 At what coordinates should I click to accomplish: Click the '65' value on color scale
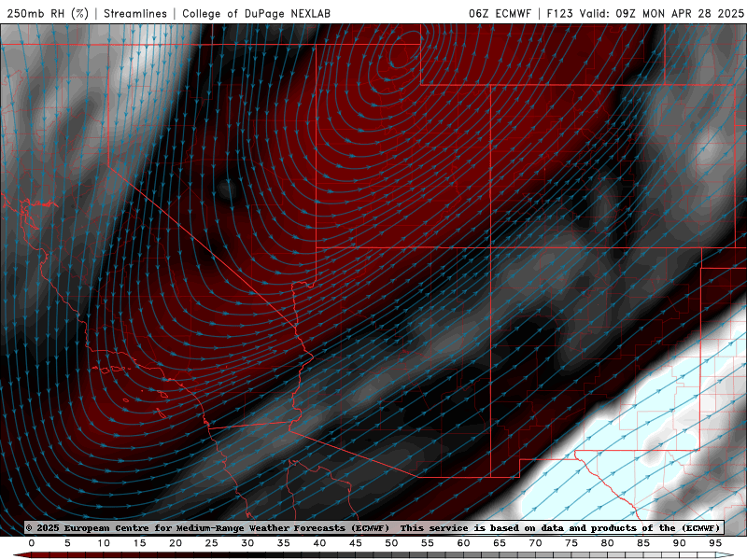(x=500, y=543)
